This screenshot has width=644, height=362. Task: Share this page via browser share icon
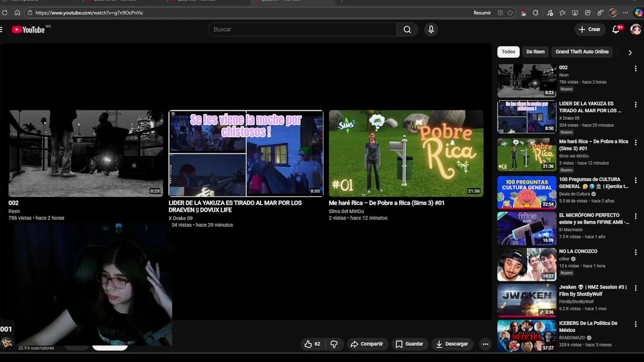pos(588,13)
